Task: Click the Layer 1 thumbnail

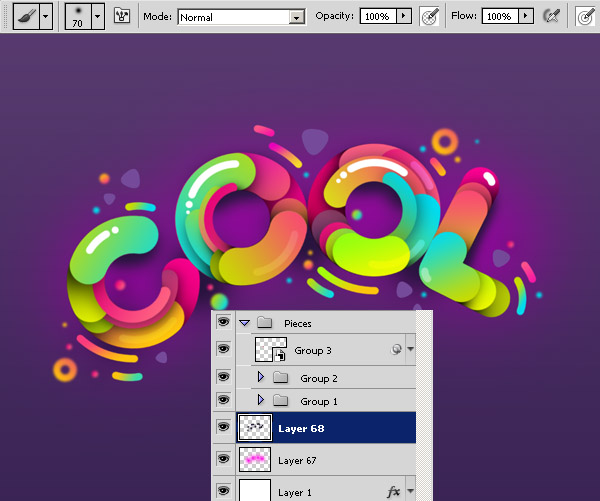Action: point(255,490)
